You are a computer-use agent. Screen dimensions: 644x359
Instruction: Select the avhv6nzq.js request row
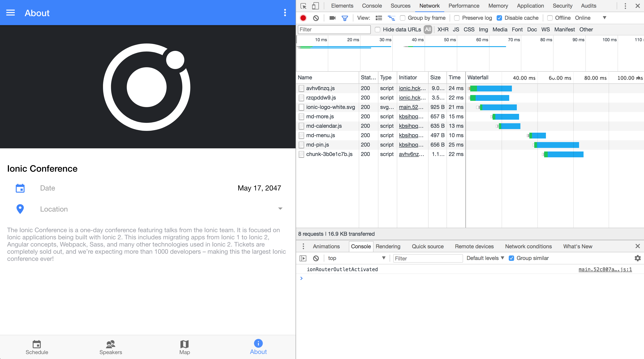tap(470, 89)
